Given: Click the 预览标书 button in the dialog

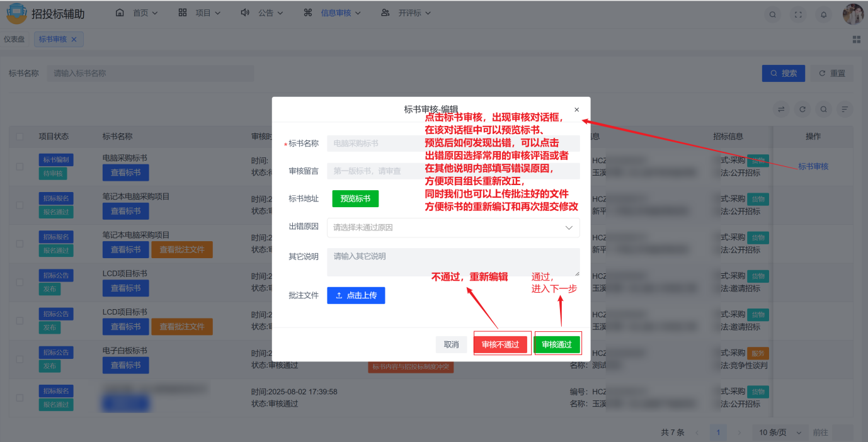Looking at the screenshot, I should coord(356,198).
